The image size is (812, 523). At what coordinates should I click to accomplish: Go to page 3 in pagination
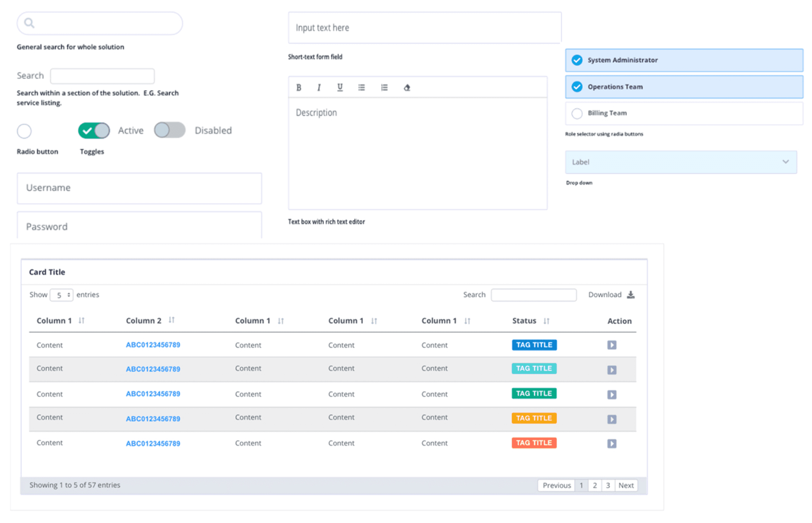[608, 485]
